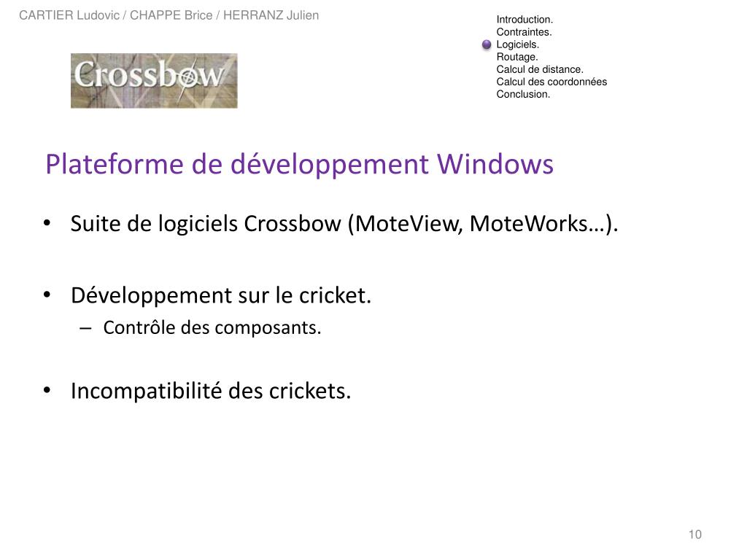747x560 pixels.
Task: Select the Conclusion outline entry
Action: coord(523,94)
